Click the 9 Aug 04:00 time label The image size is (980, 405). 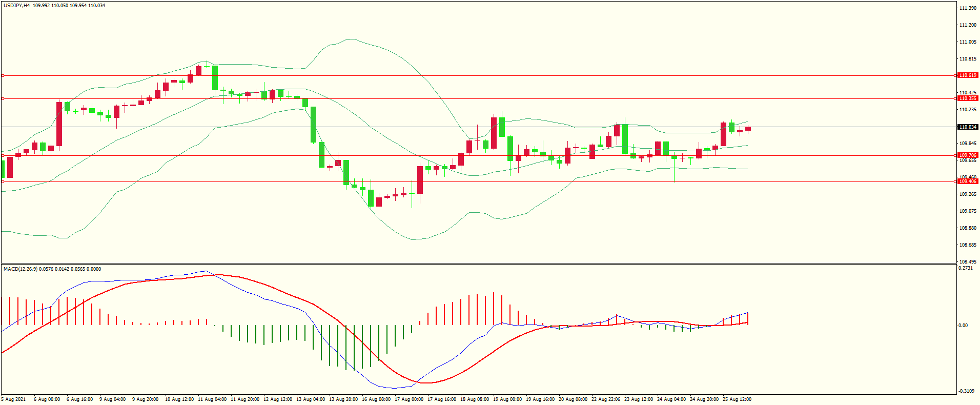coord(112,399)
